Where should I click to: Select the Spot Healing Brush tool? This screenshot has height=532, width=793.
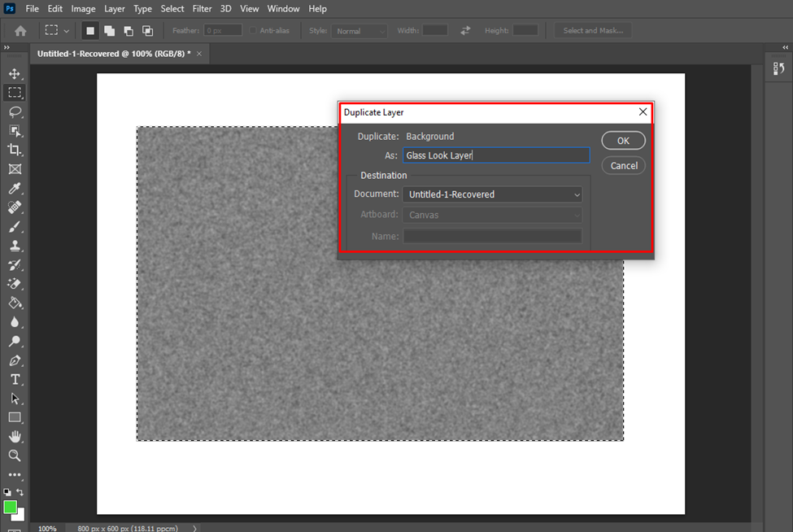click(15, 207)
